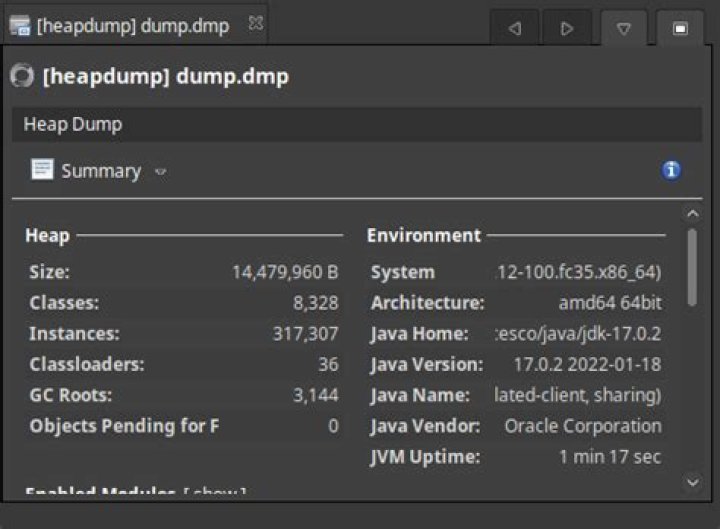The width and height of the screenshot is (720, 529).
Task: Click the heap Size value
Action: tap(285, 272)
